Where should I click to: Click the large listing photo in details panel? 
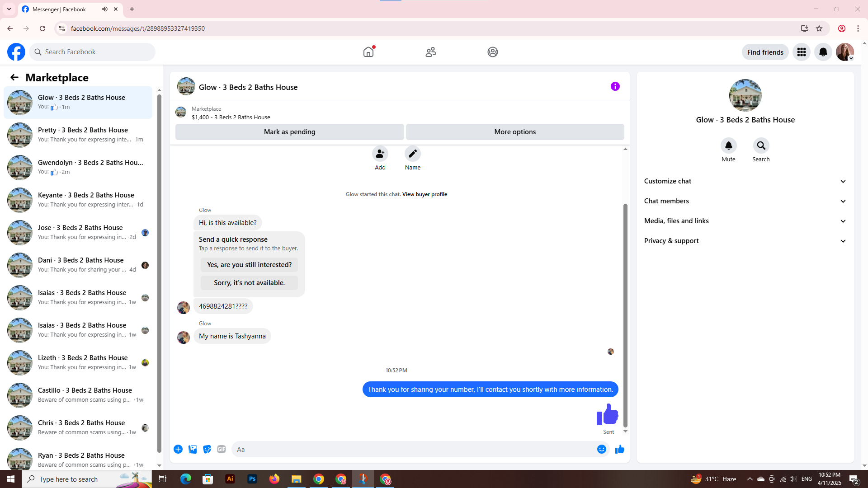point(745,95)
